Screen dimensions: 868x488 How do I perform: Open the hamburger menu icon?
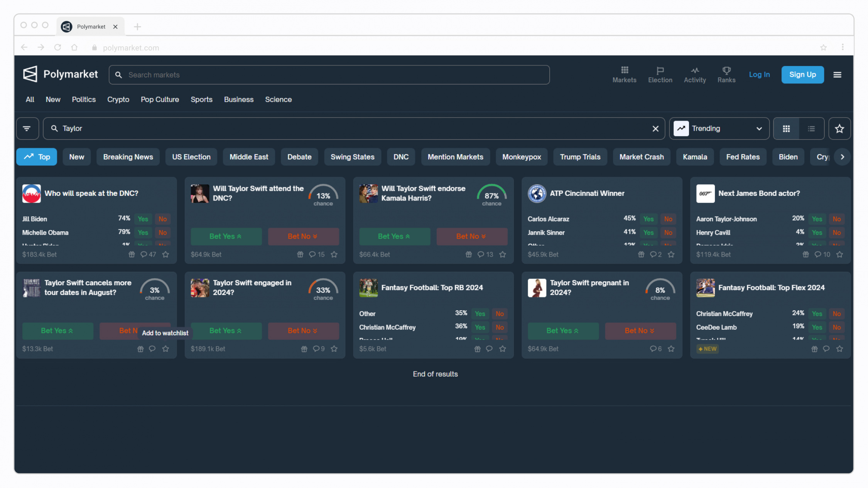(837, 75)
